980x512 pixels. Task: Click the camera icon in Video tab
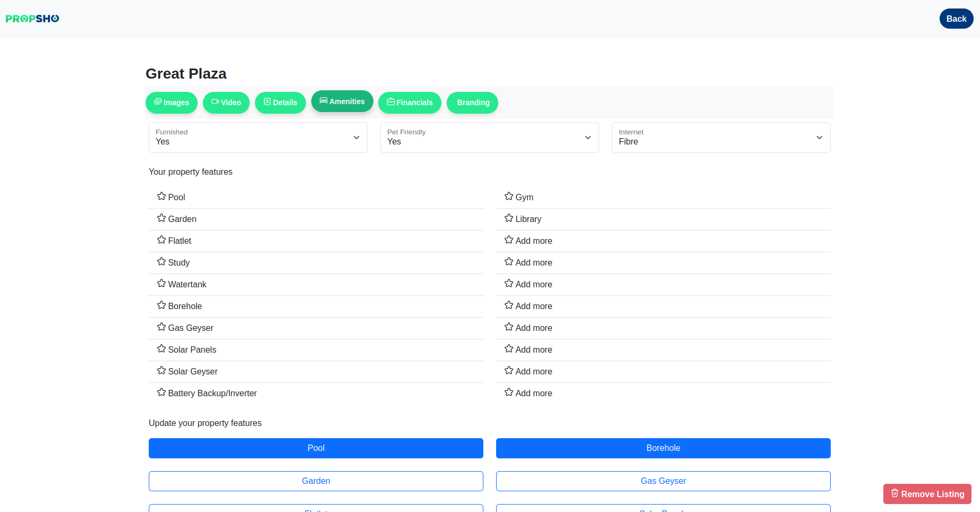tap(215, 101)
